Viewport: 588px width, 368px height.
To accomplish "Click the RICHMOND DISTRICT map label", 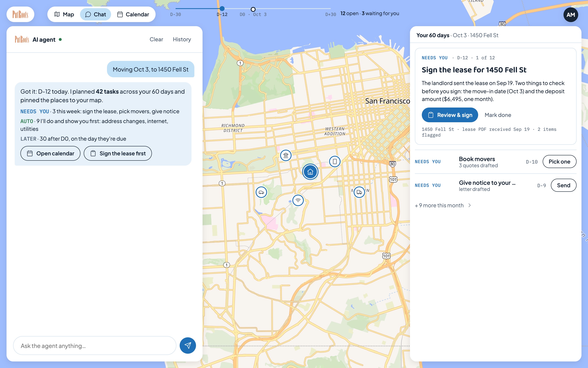I will click(x=233, y=128).
